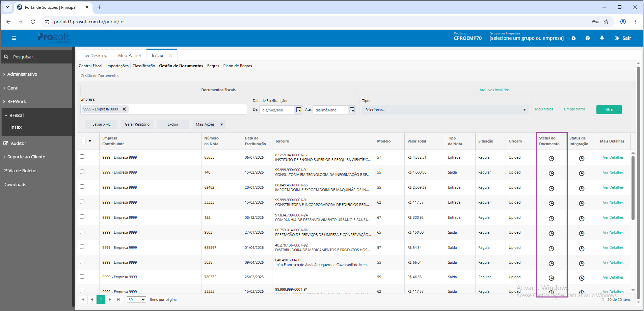Open settings gear in the blue header
644x311 pixels.
pyautogui.click(x=573, y=38)
